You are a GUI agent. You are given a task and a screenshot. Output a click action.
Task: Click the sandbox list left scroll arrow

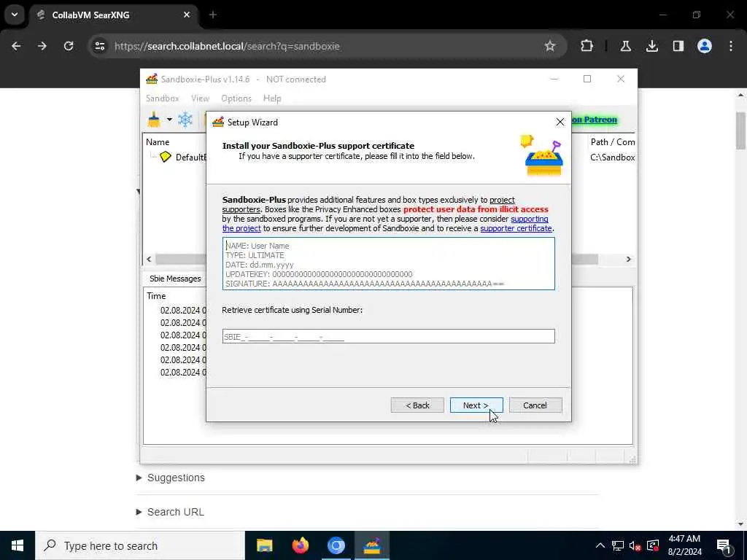pyautogui.click(x=149, y=259)
